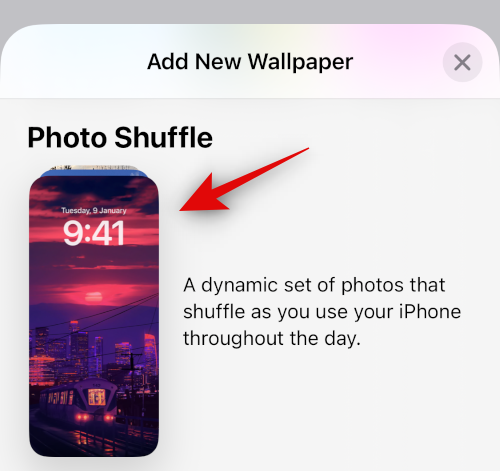Tap the city skyline in preview
500x471 pixels.
tap(94, 350)
